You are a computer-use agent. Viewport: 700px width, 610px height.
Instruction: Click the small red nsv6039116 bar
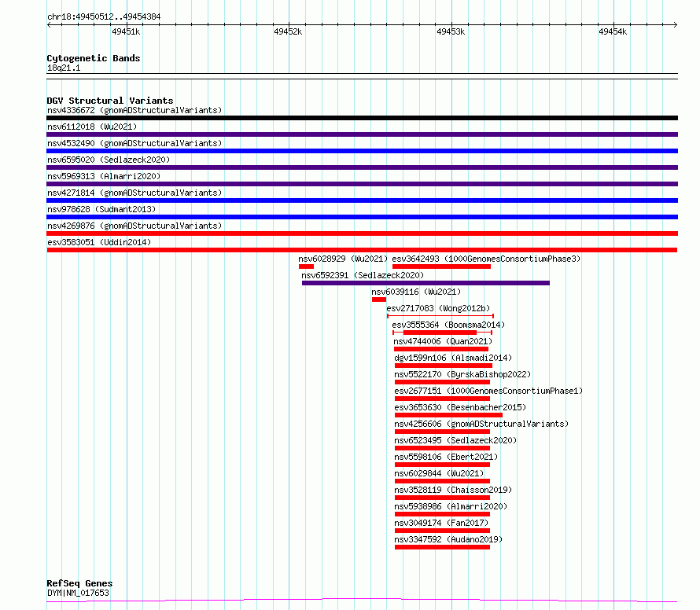click(x=379, y=299)
